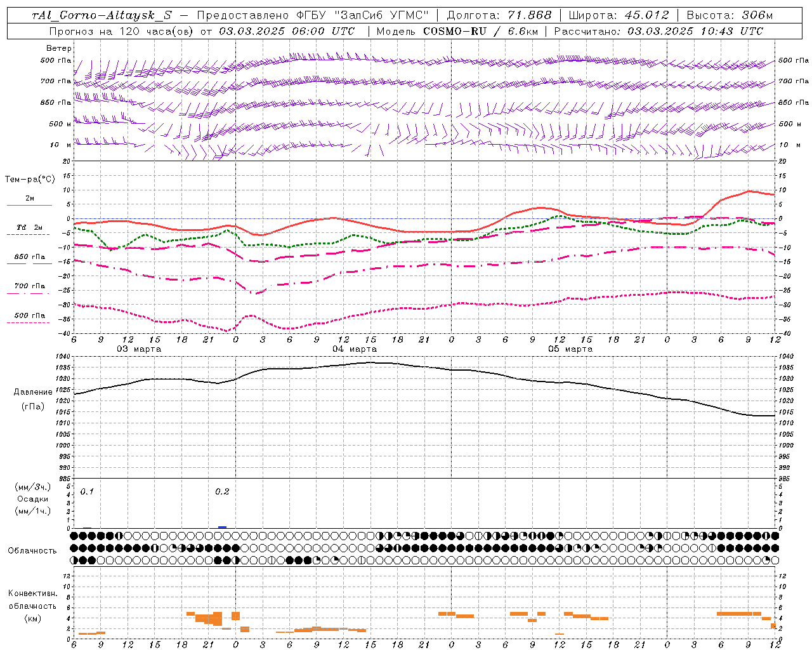Click the "(мм/1ч.)" precipitation unit label

coord(33,511)
